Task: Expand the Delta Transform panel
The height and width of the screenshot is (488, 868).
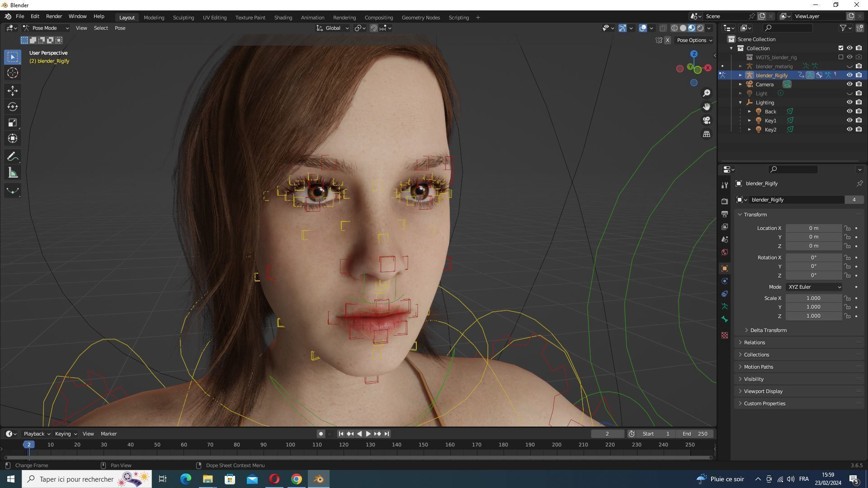Action: 768,330
